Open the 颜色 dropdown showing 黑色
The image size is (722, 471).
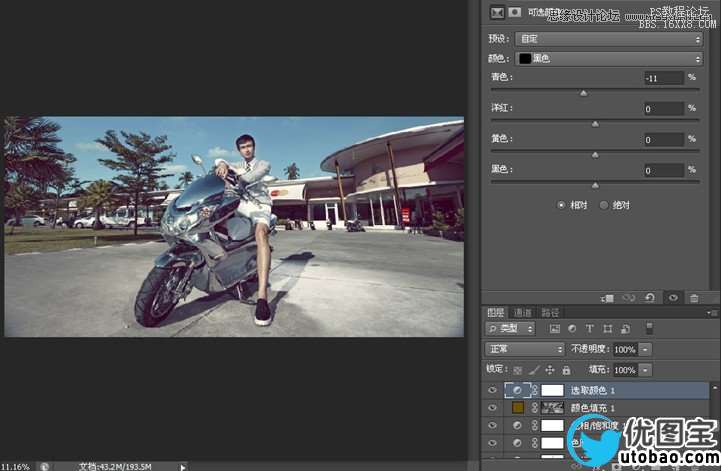[x=609, y=58]
